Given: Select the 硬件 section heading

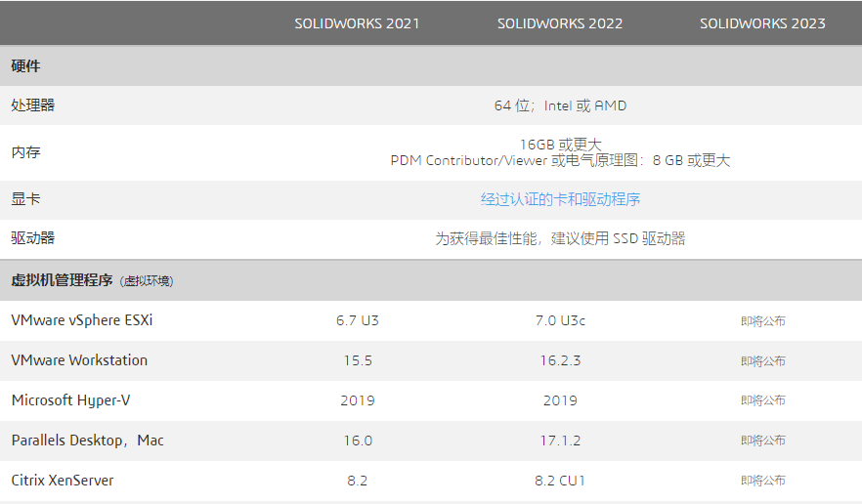Looking at the screenshot, I should (x=25, y=66).
